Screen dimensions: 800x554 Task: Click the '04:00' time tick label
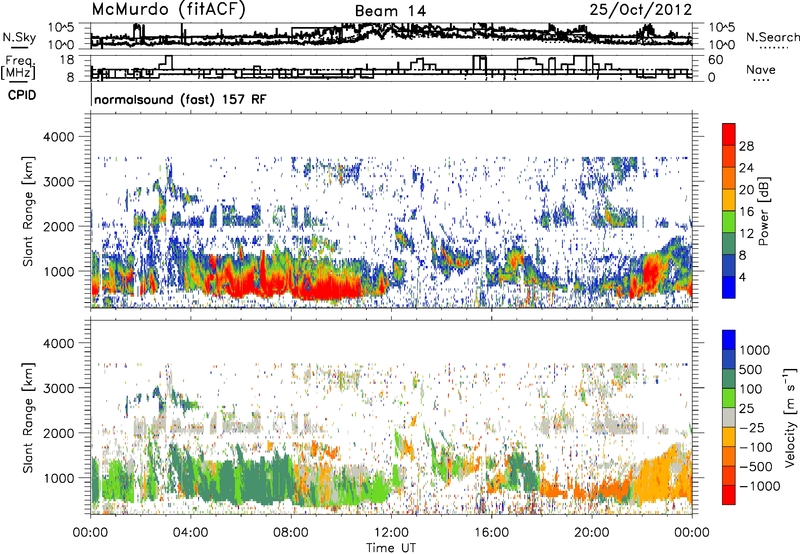pos(190,533)
